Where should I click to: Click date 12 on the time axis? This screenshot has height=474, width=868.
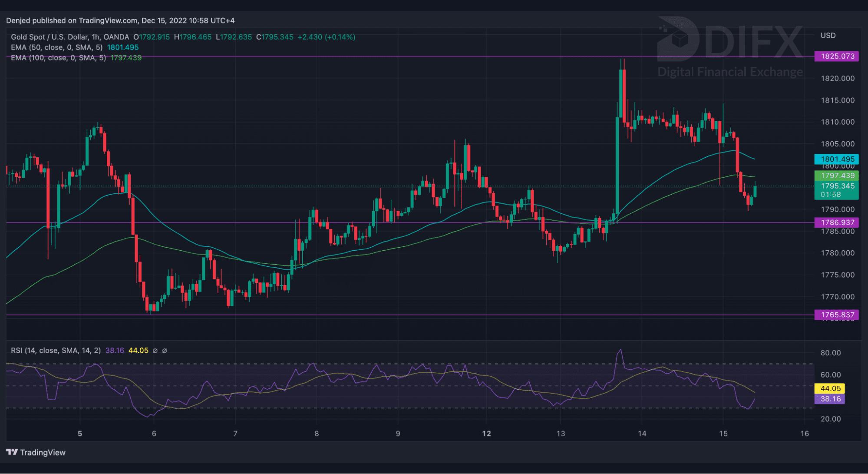click(x=486, y=433)
